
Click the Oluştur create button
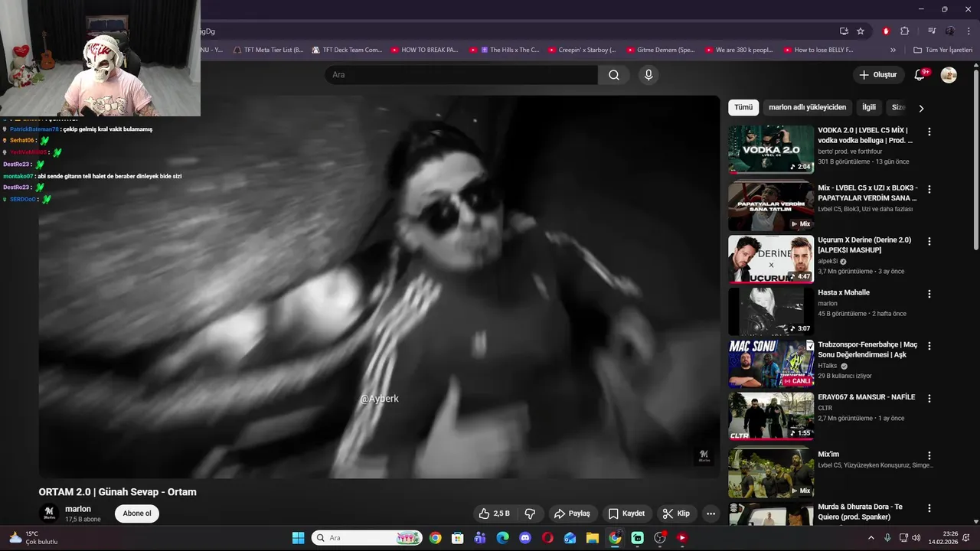point(877,75)
